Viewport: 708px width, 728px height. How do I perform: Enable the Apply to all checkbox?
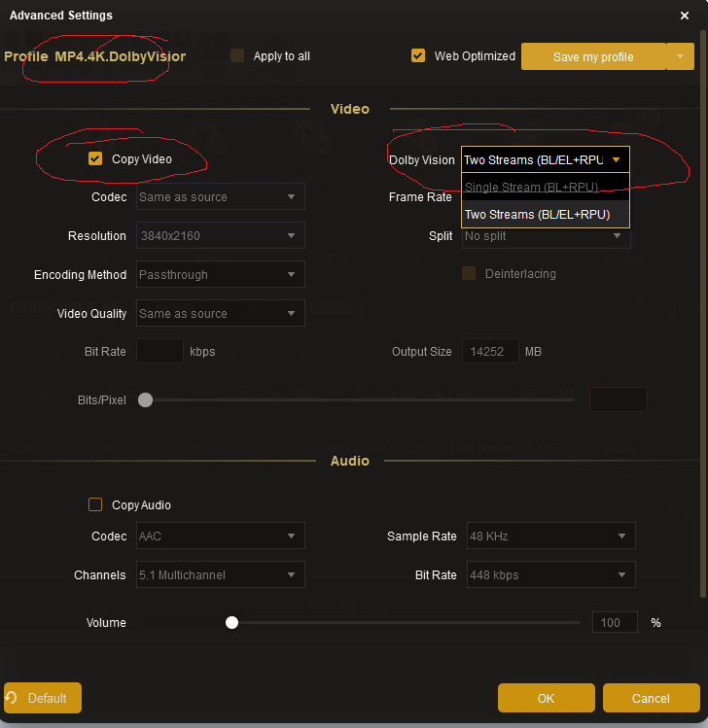pyautogui.click(x=237, y=55)
